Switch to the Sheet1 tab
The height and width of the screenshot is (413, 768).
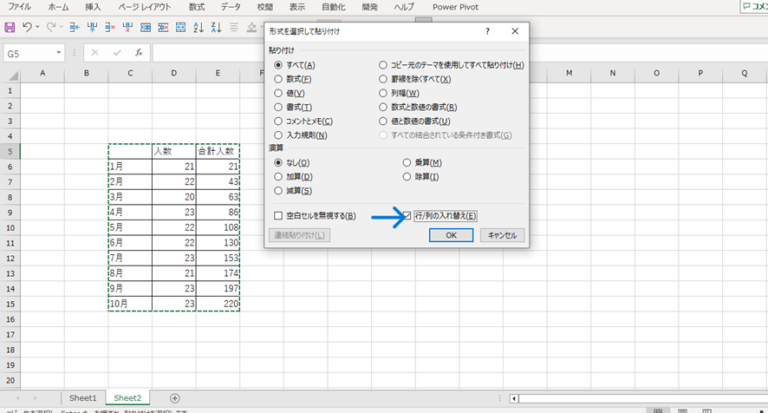pyautogui.click(x=82, y=398)
